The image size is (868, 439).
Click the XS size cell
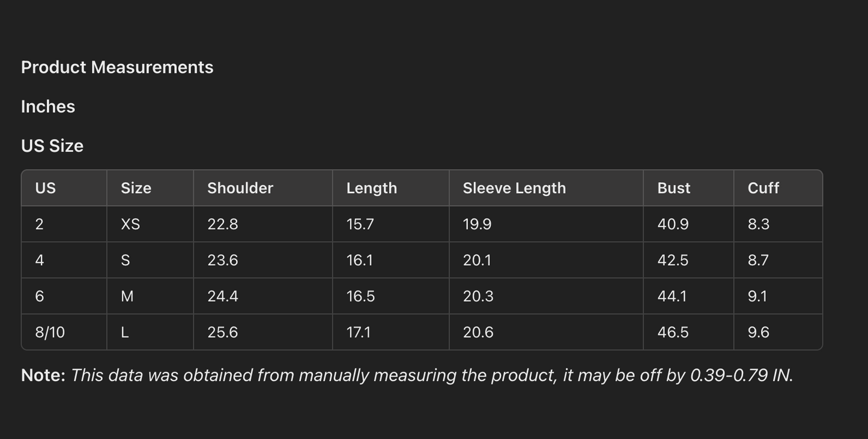click(x=130, y=224)
